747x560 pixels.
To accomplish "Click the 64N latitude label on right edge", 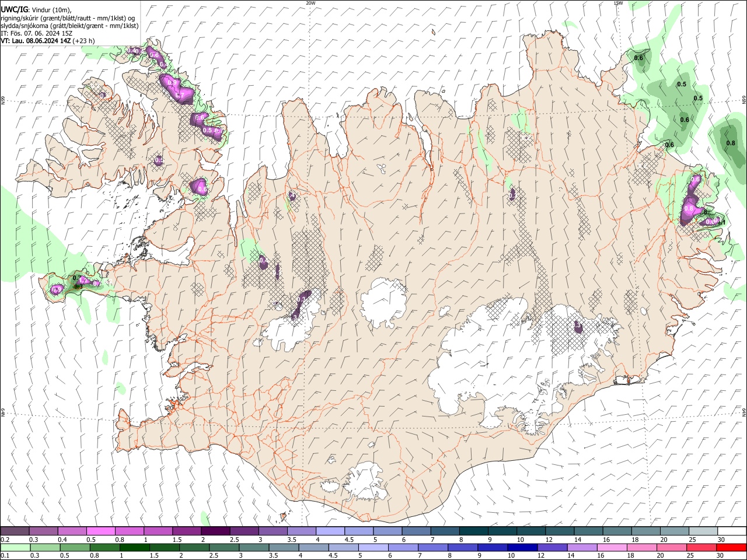I will point(744,411).
